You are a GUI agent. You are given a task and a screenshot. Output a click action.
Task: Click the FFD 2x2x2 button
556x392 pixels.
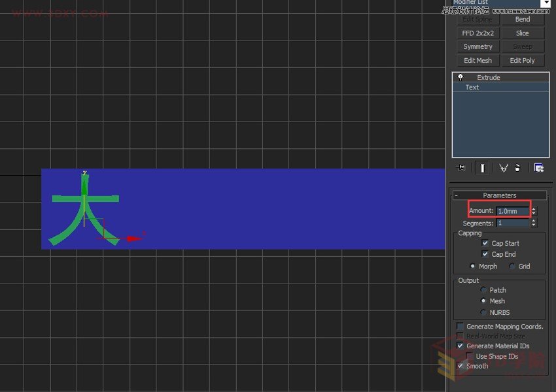pyautogui.click(x=477, y=33)
